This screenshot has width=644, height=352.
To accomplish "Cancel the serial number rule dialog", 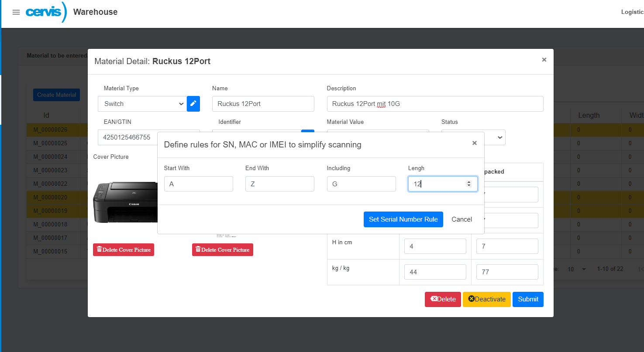I will point(461,219).
